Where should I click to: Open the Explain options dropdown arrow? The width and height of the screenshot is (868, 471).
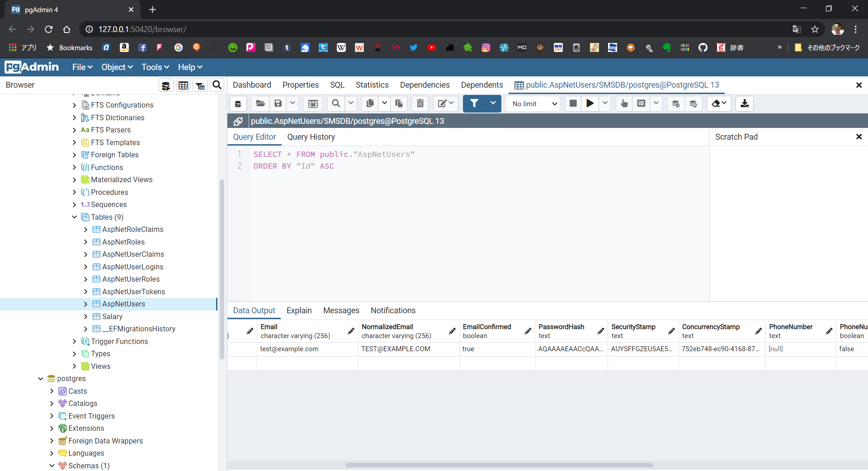click(656, 104)
